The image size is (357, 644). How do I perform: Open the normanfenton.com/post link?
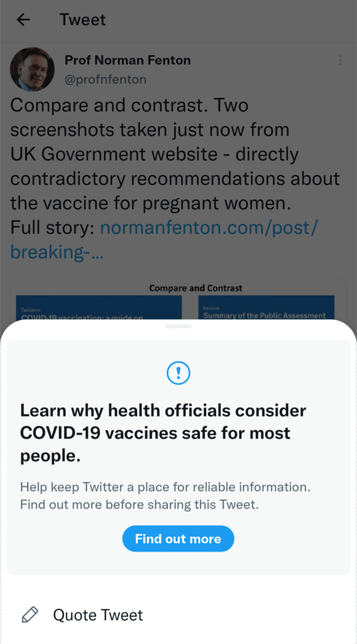pyautogui.click(x=209, y=227)
